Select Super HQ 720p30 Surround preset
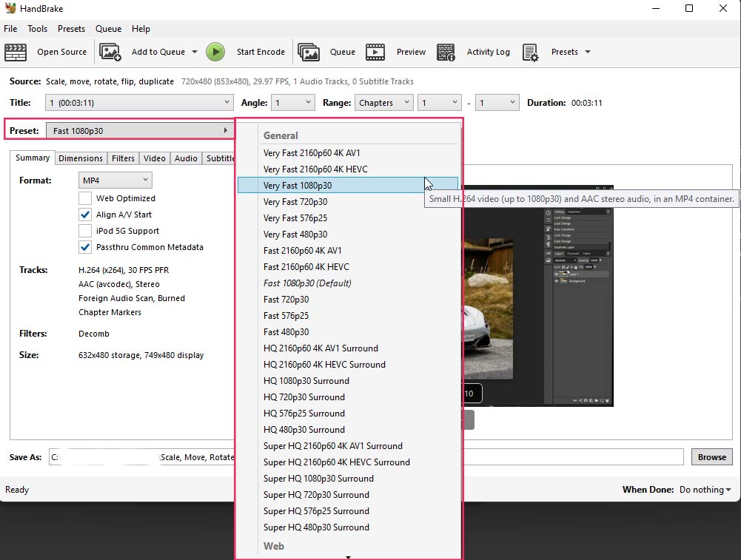Screen dimensions: 741x560 348,495
